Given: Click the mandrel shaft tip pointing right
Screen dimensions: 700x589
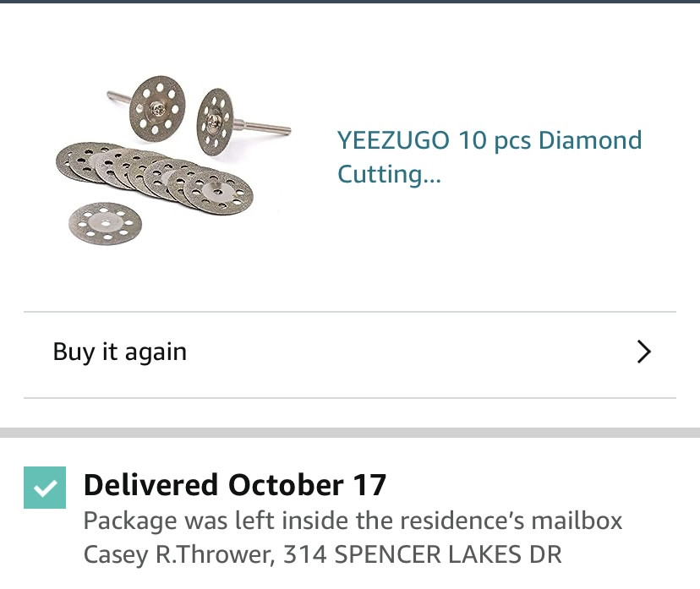Looking at the screenshot, I should pyautogui.click(x=282, y=130).
